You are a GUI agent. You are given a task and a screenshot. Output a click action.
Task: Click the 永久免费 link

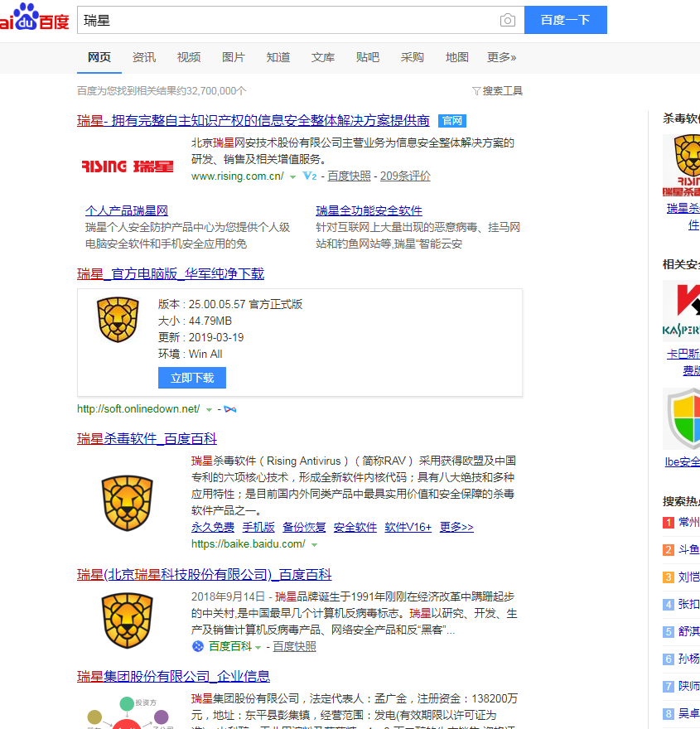(213, 527)
